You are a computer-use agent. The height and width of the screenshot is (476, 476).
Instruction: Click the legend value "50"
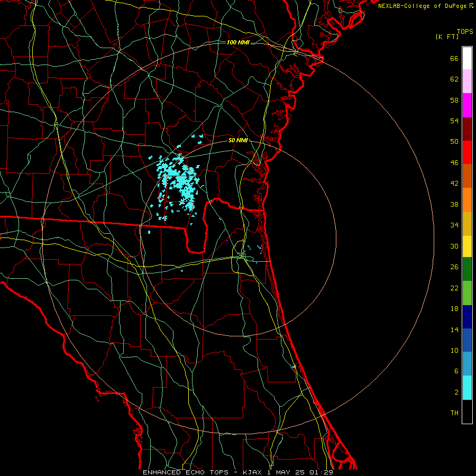pos(454,142)
